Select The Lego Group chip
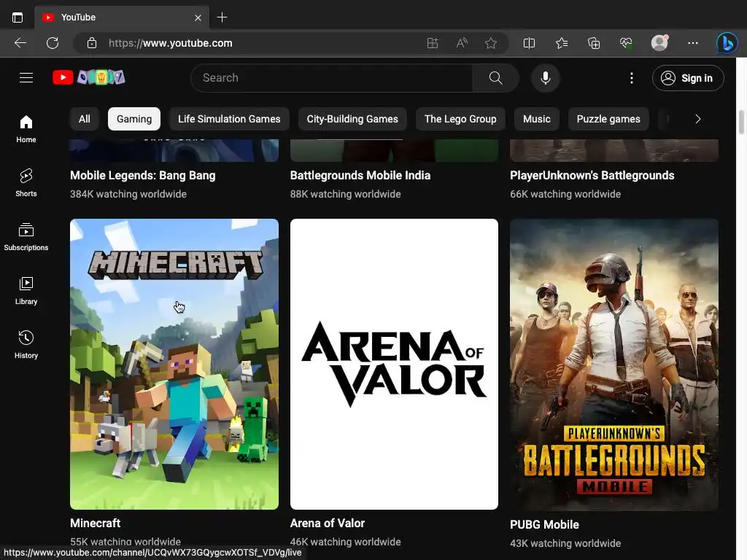The image size is (747, 560). tap(460, 119)
